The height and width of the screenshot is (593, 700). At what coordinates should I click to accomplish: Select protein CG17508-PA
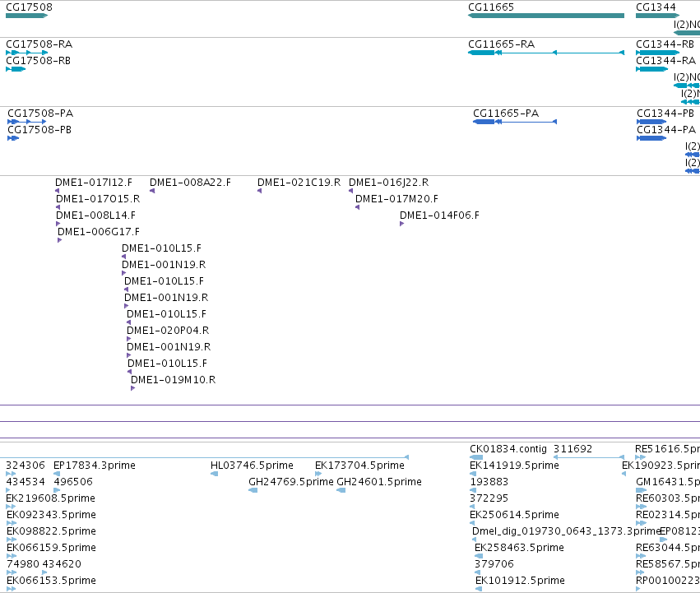pos(27,122)
